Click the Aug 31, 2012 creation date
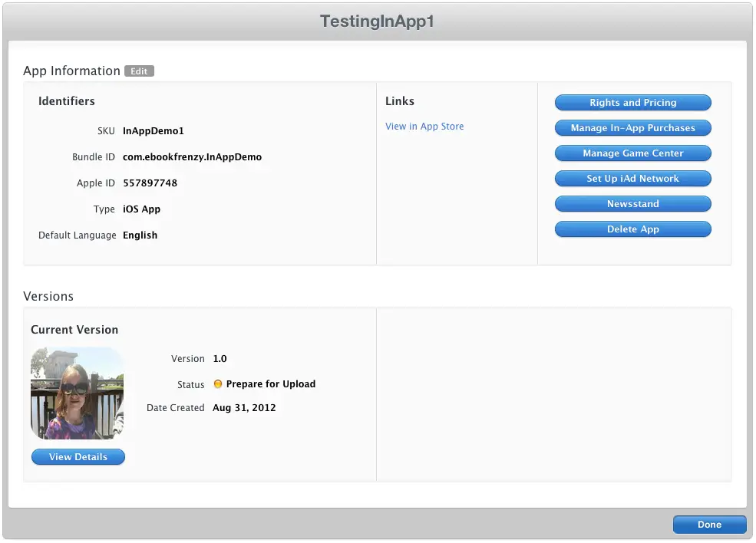 (244, 408)
